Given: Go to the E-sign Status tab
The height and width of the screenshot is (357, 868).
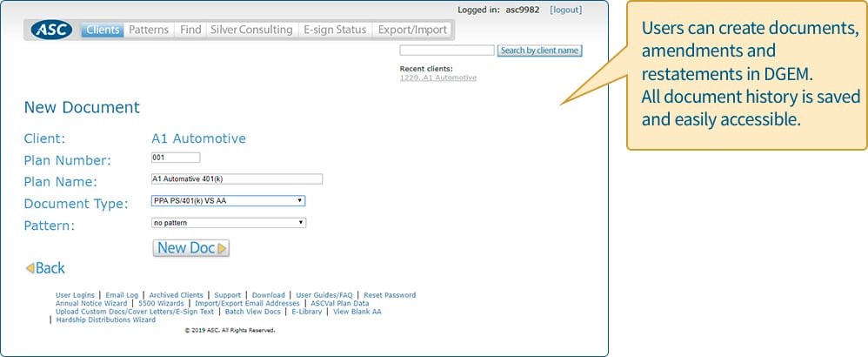Looking at the screenshot, I should (335, 30).
